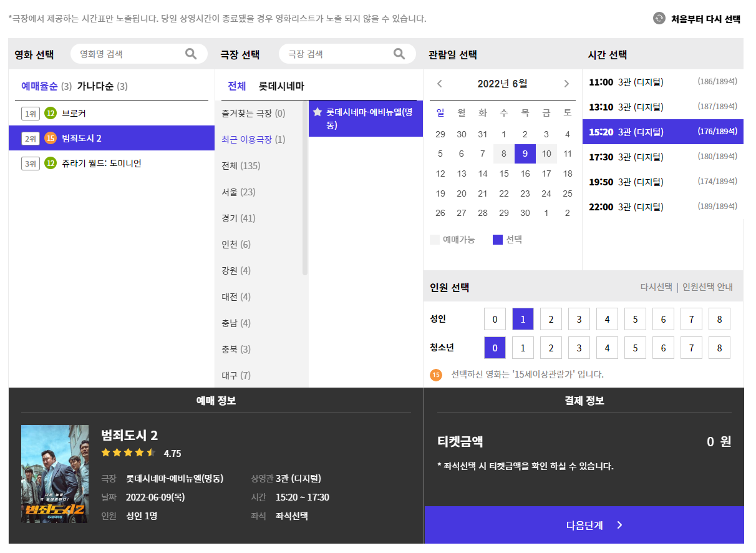Select the 15:20 showtime in 3관
The width and height of the screenshot is (756, 553).
[x=663, y=132]
